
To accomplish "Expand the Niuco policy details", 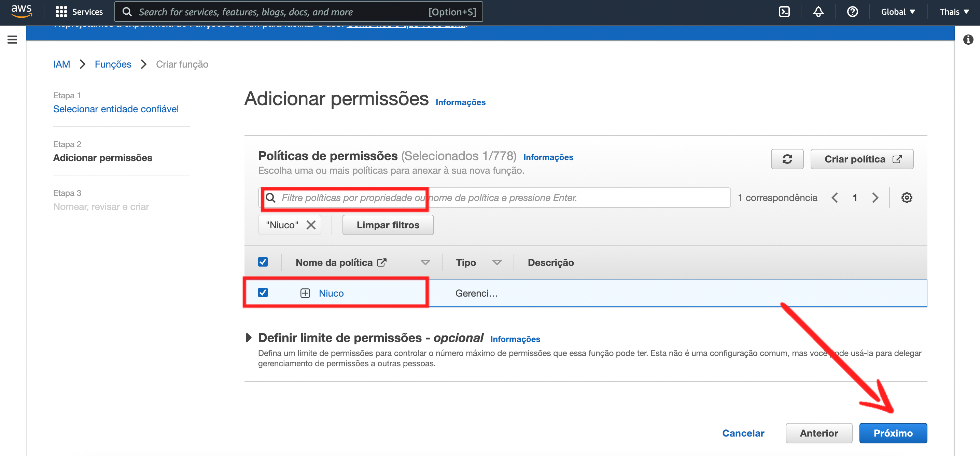I will pos(305,293).
